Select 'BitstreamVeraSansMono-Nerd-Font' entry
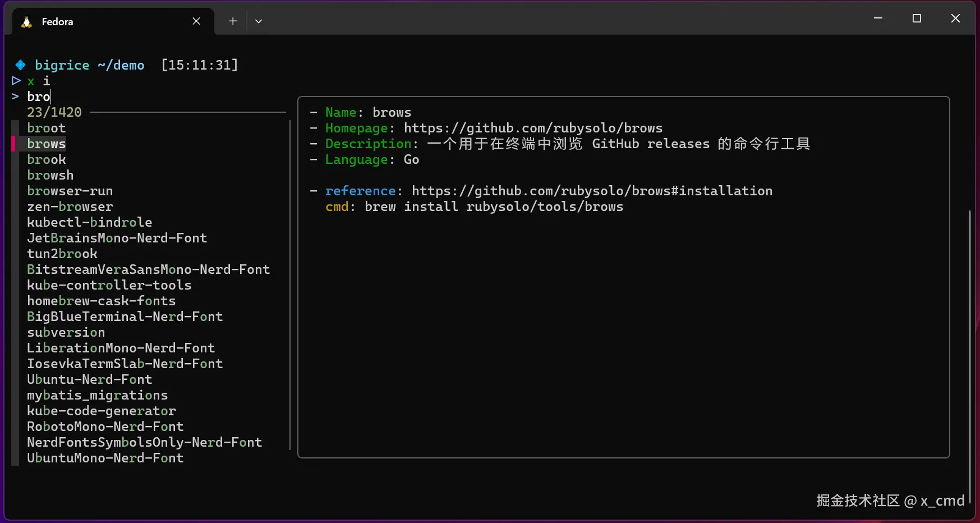 (x=149, y=269)
